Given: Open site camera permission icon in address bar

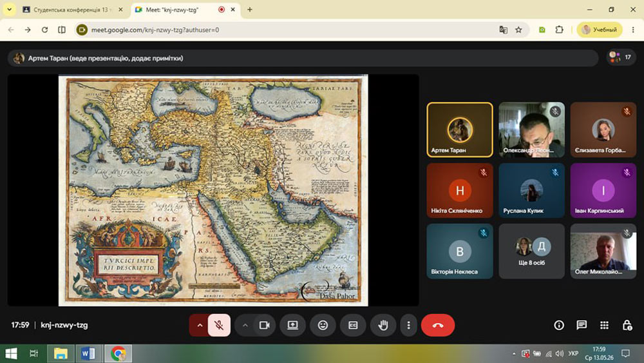Looking at the screenshot, I should coord(82,30).
